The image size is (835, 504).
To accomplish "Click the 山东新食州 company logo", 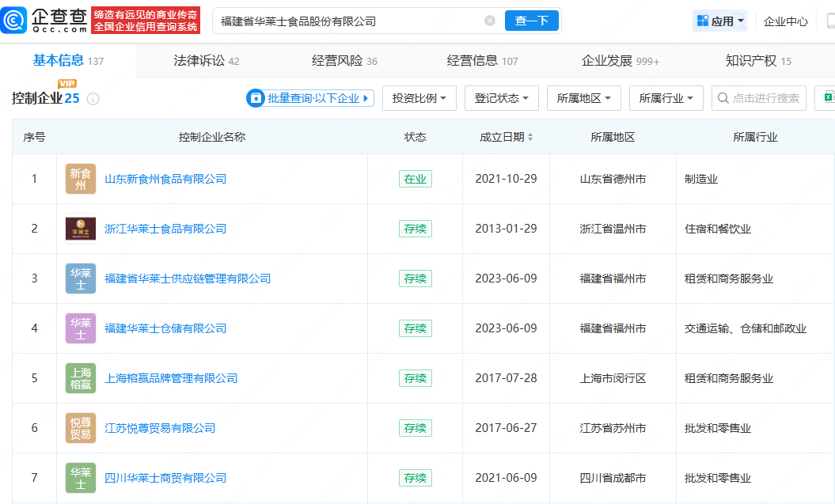I will (81, 179).
